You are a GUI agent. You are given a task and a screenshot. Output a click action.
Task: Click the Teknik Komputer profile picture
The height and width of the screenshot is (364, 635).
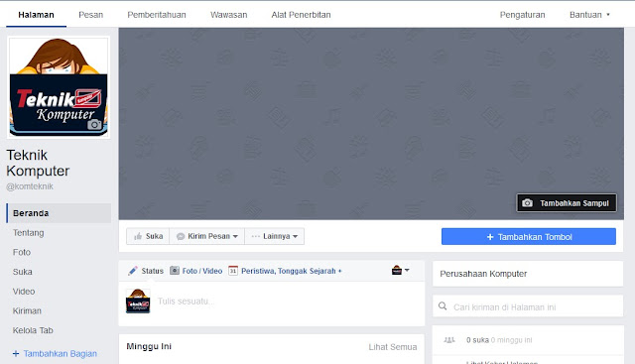click(59, 87)
